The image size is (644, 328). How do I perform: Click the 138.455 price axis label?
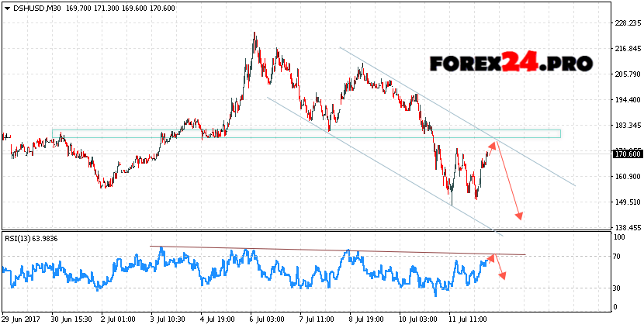(626, 228)
